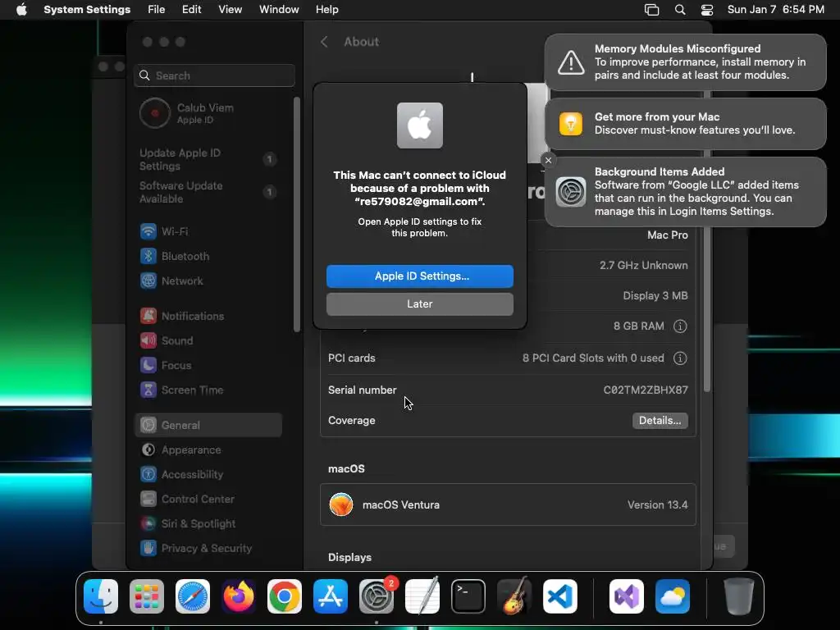Click the Version 13.4 text
Image resolution: width=840 pixels, height=630 pixels.
pos(657,504)
